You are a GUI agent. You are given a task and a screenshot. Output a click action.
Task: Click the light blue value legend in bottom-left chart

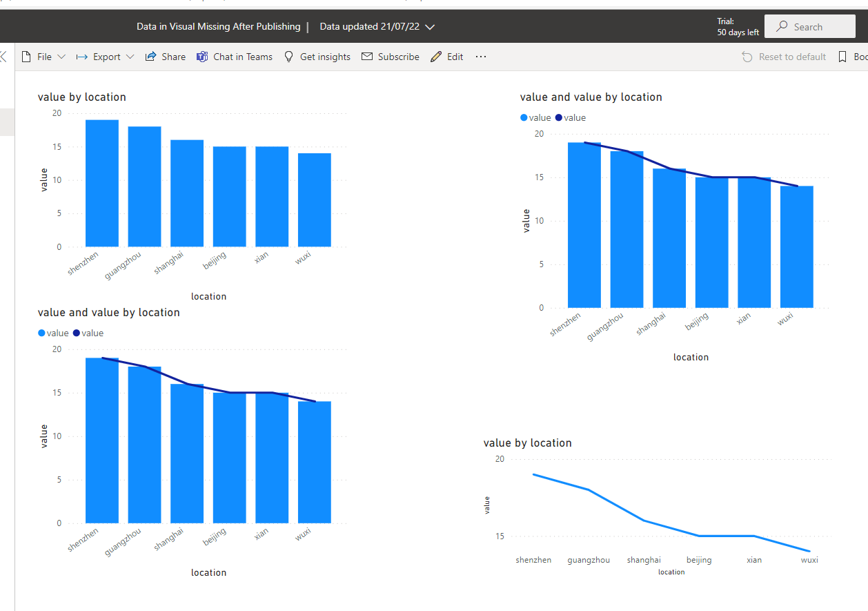pyautogui.click(x=53, y=333)
